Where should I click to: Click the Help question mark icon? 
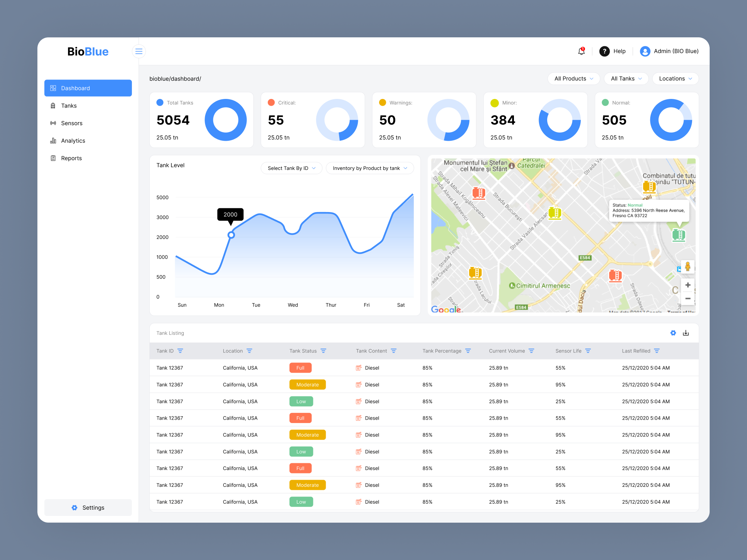(x=604, y=51)
